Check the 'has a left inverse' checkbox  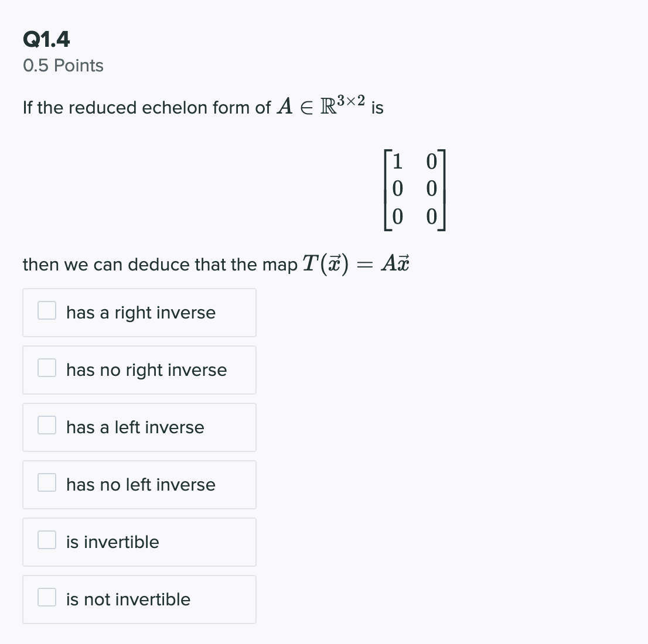point(46,425)
